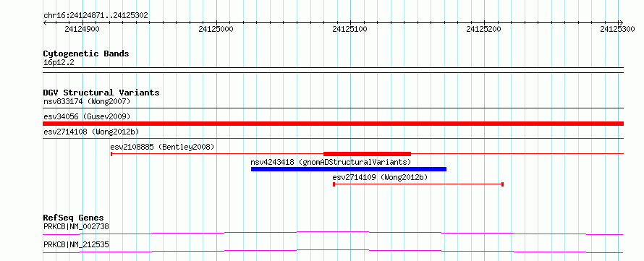Click the 24124900 ruler position label

point(82,29)
